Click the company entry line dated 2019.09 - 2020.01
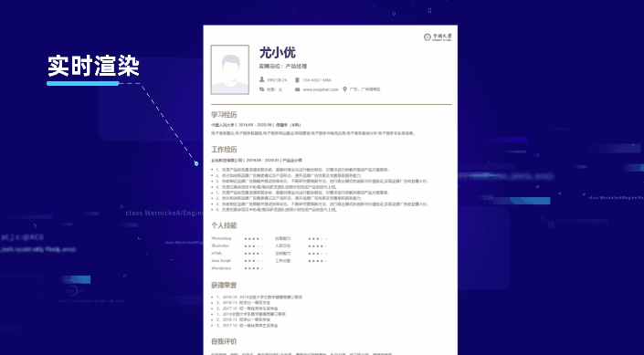This screenshot has width=644, height=355. 257,161
